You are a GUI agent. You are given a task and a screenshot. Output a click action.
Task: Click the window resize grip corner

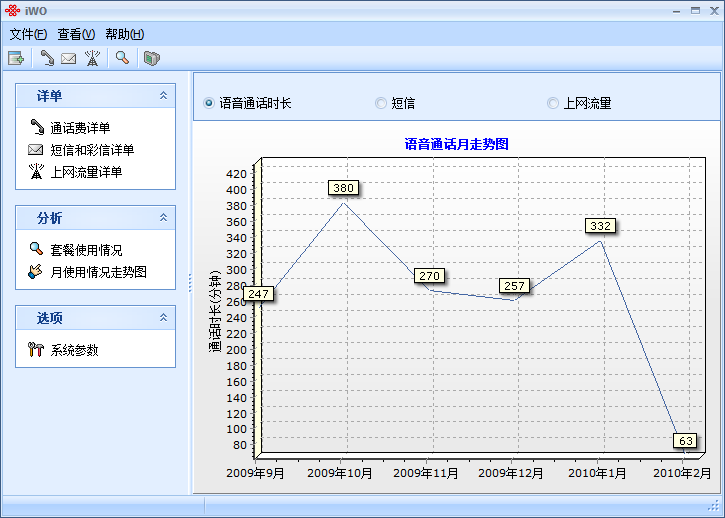pos(715,505)
